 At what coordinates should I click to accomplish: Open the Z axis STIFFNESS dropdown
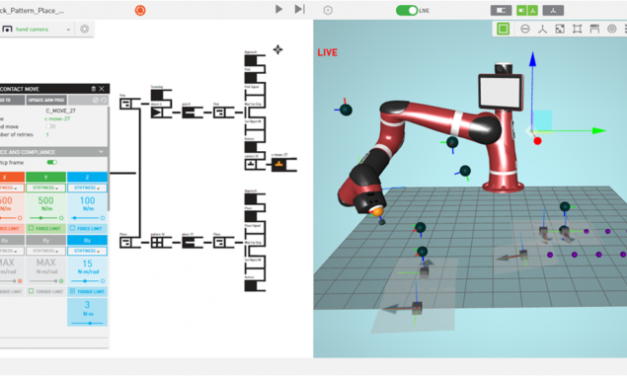(87, 188)
